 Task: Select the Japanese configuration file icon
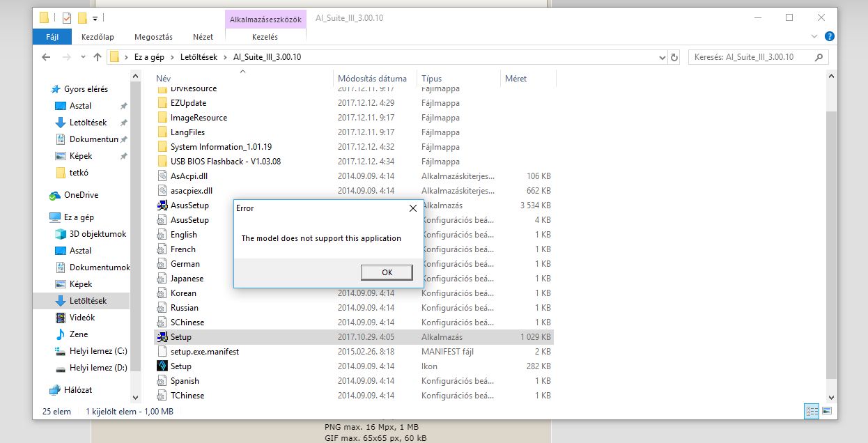point(162,279)
